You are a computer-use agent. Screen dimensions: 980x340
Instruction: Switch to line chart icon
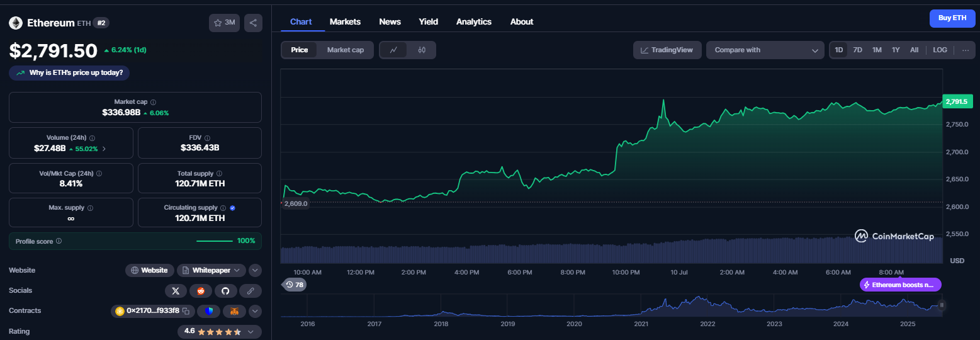click(x=393, y=50)
